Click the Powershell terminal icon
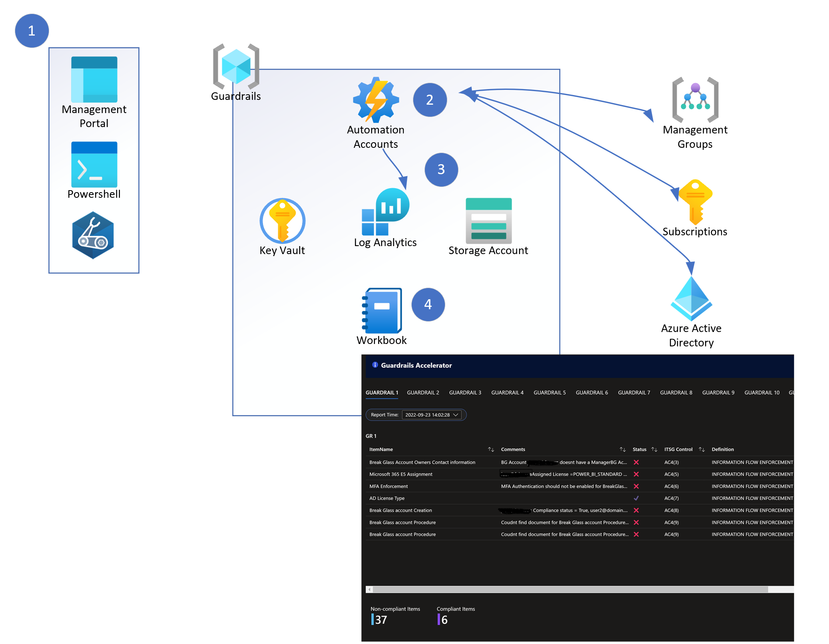Image resolution: width=829 pixels, height=644 pixels. [94, 164]
